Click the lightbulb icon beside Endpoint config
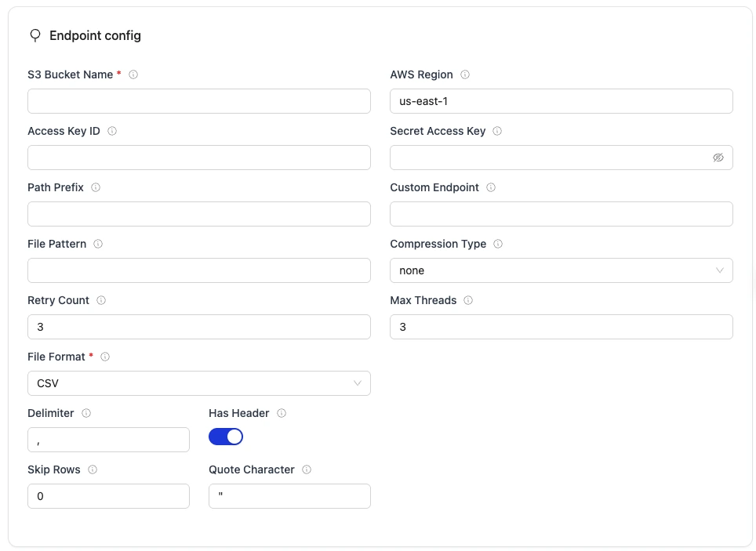 point(35,35)
